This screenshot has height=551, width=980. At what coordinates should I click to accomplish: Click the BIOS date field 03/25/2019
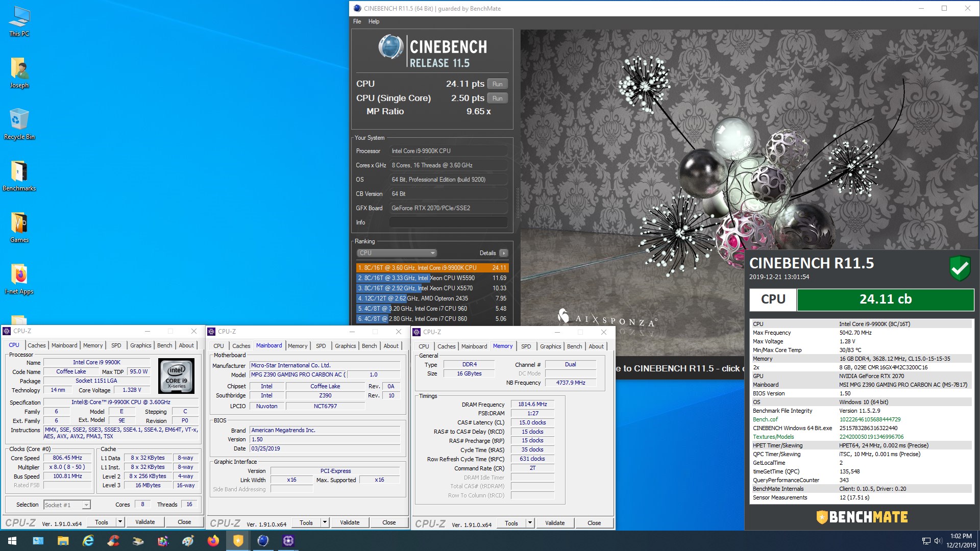(325, 448)
